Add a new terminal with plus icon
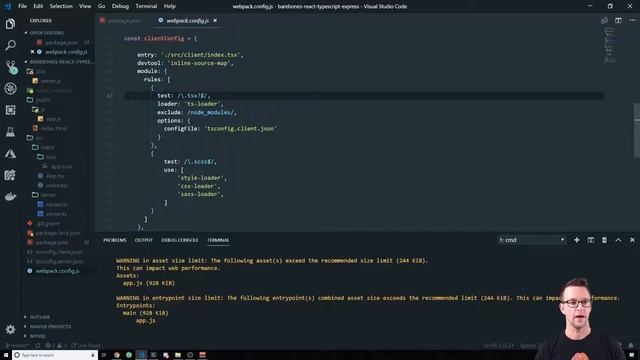This screenshot has width=640, height=360. (576, 240)
